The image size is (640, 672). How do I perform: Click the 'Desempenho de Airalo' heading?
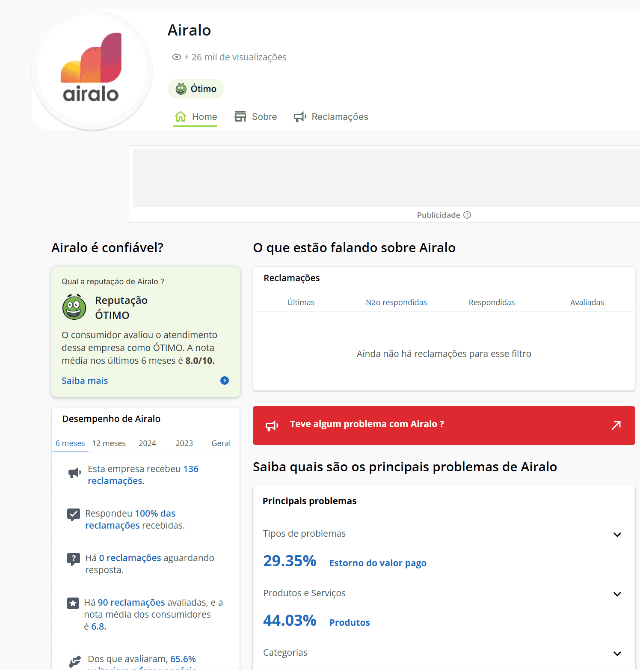(111, 419)
